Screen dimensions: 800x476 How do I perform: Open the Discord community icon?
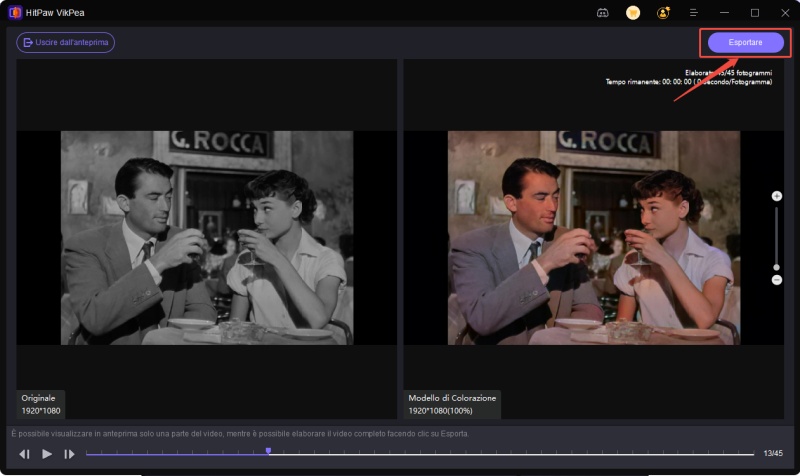[x=602, y=13]
